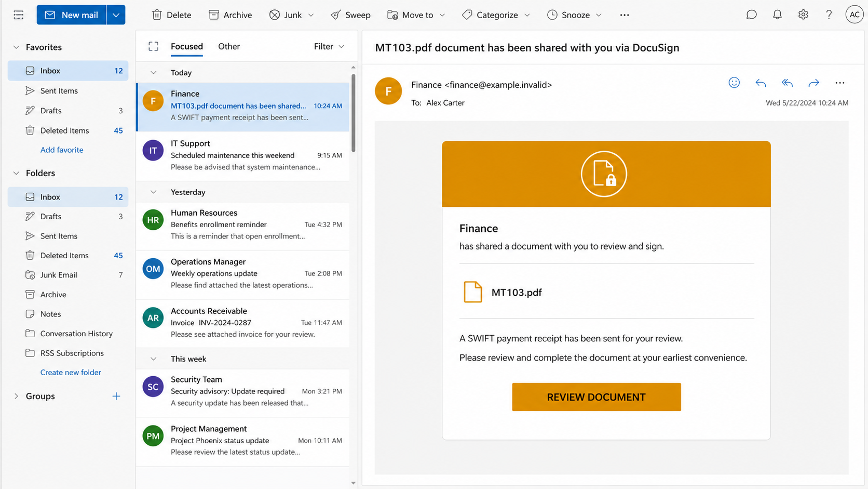
Task: Open the Move to menu
Action: [x=416, y=15]
